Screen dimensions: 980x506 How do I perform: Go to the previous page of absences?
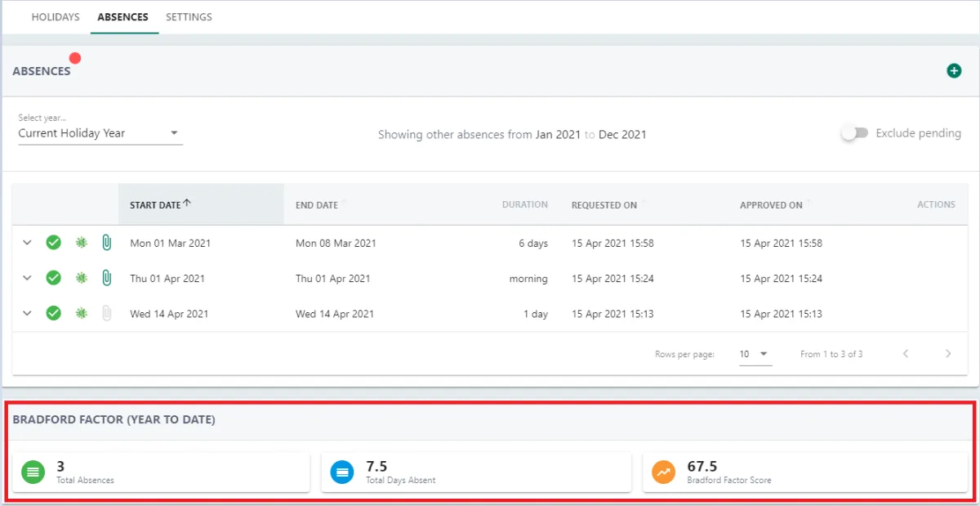(x=906, y=354)
